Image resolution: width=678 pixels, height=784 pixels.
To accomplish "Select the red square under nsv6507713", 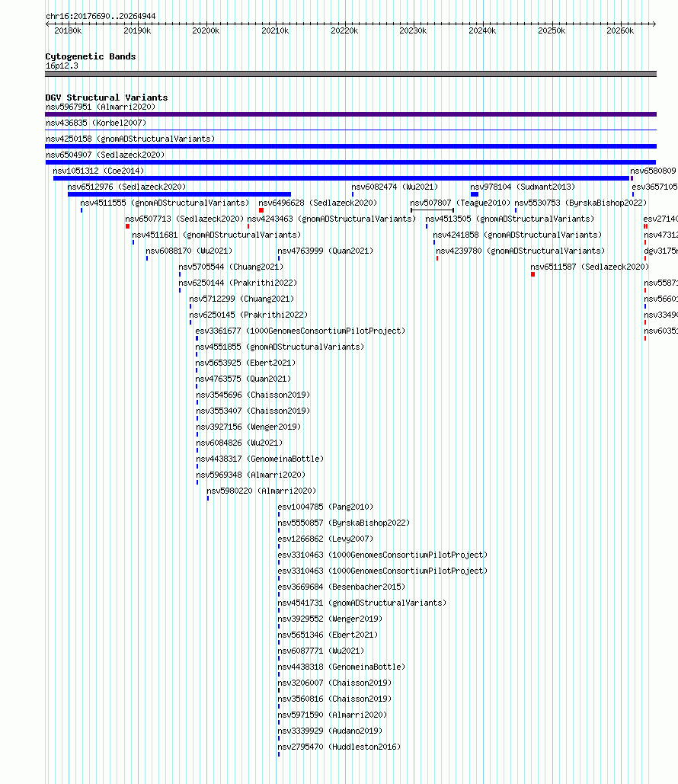I will pos(127,226).
